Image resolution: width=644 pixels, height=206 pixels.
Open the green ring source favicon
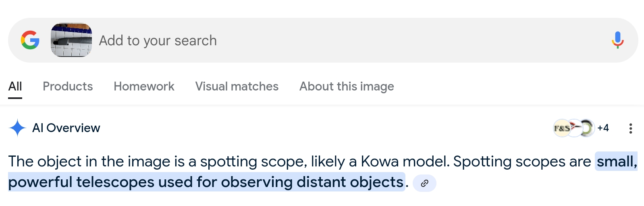588,128
